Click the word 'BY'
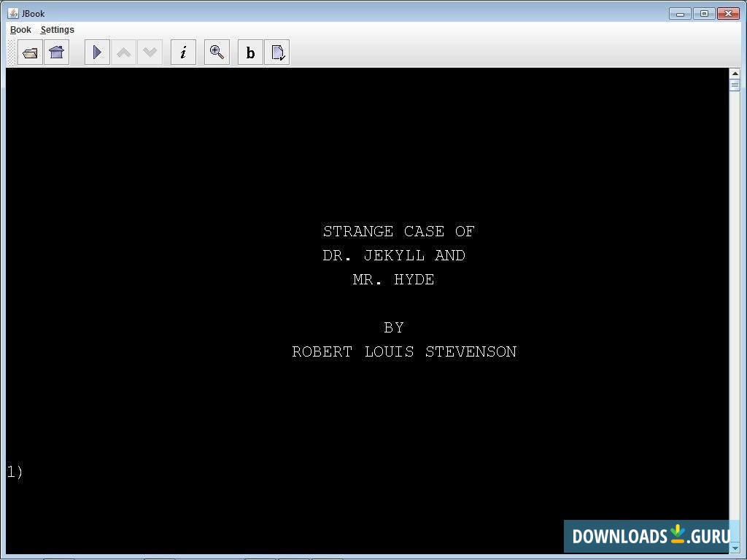The width and height of the screenshot is (747, 560). coord(394,327)
